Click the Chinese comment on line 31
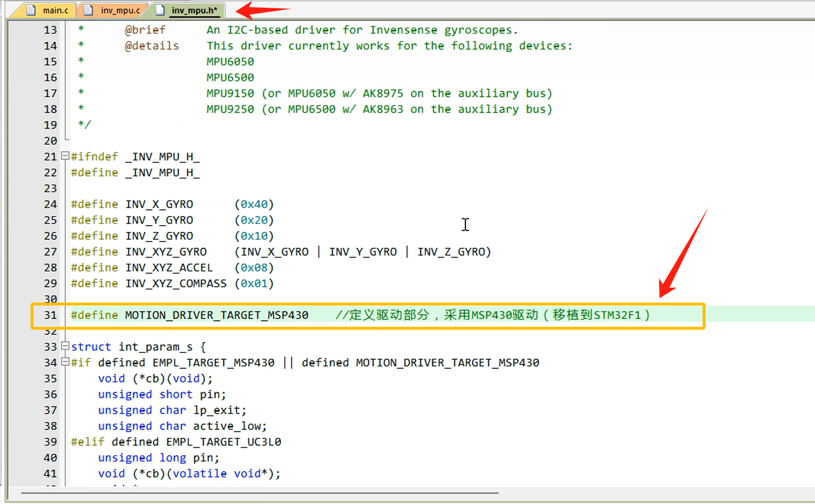Image resolution: width=815 pixels, height=504 pixels. click(493, 315)
